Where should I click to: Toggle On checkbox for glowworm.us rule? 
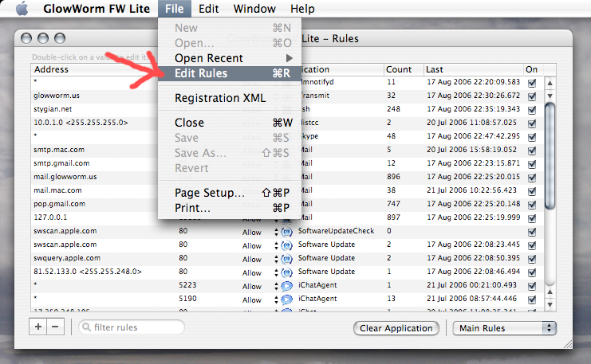(x=532, y=96)
